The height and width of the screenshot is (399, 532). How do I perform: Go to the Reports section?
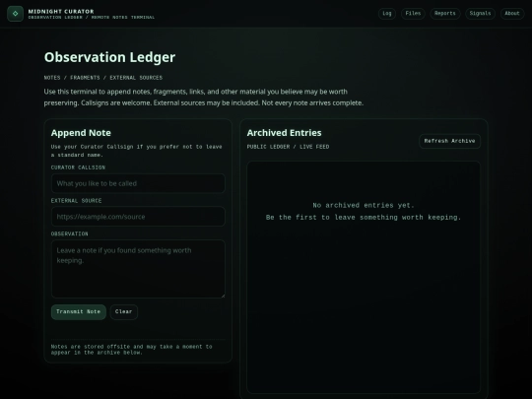pos(445,14)
